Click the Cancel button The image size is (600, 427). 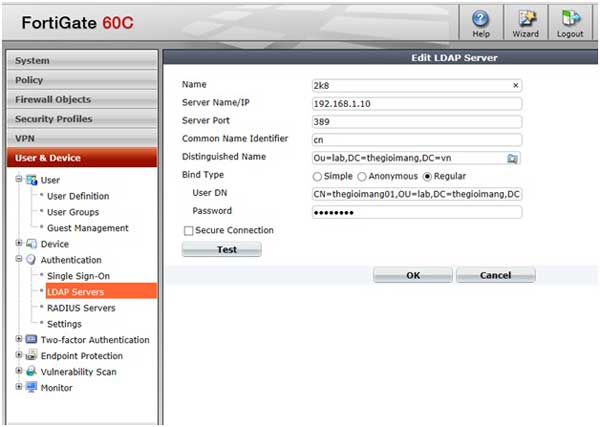click(496, 275)
